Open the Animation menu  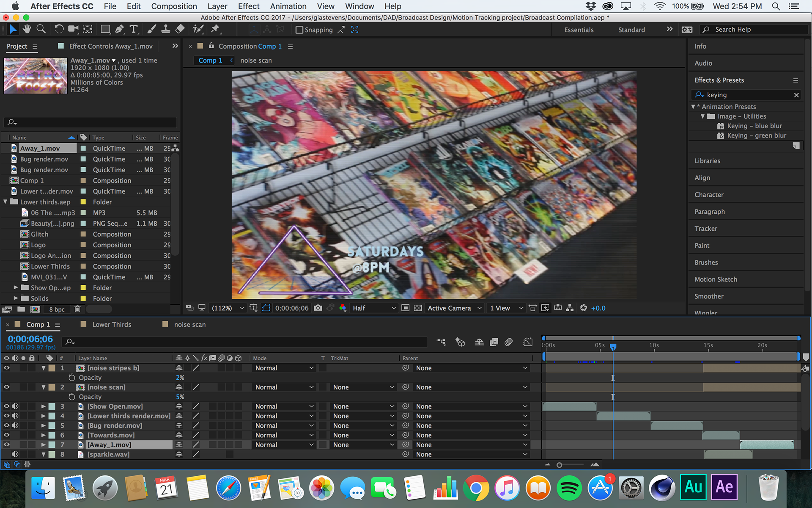(x=288, y=6)
